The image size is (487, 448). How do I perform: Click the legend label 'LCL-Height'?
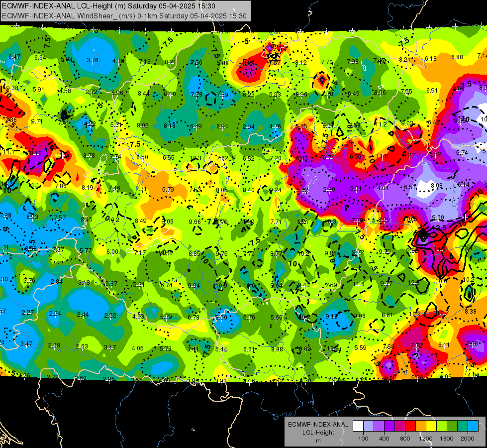click(318, 433)
